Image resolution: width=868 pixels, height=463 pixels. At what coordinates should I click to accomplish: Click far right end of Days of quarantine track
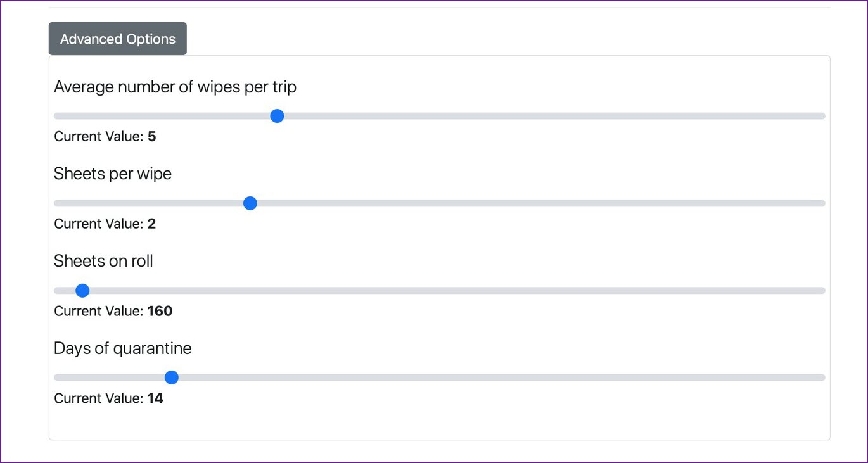822,377
